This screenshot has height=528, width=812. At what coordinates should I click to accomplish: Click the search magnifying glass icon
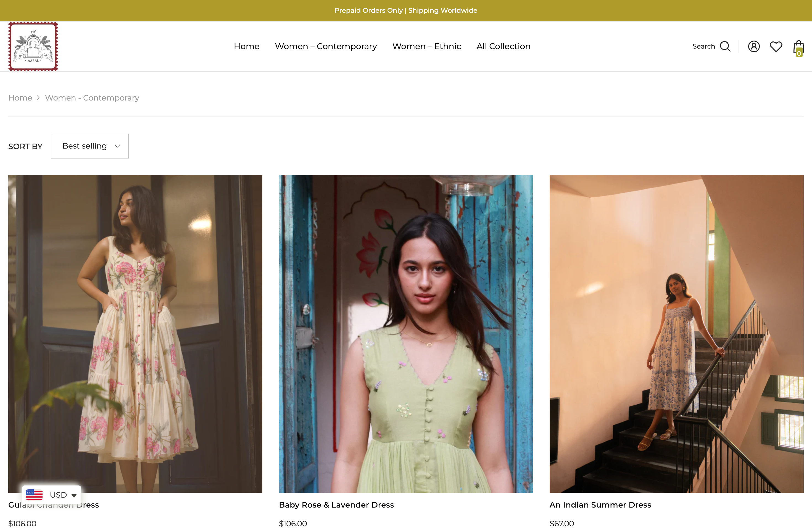pos(725,46)
